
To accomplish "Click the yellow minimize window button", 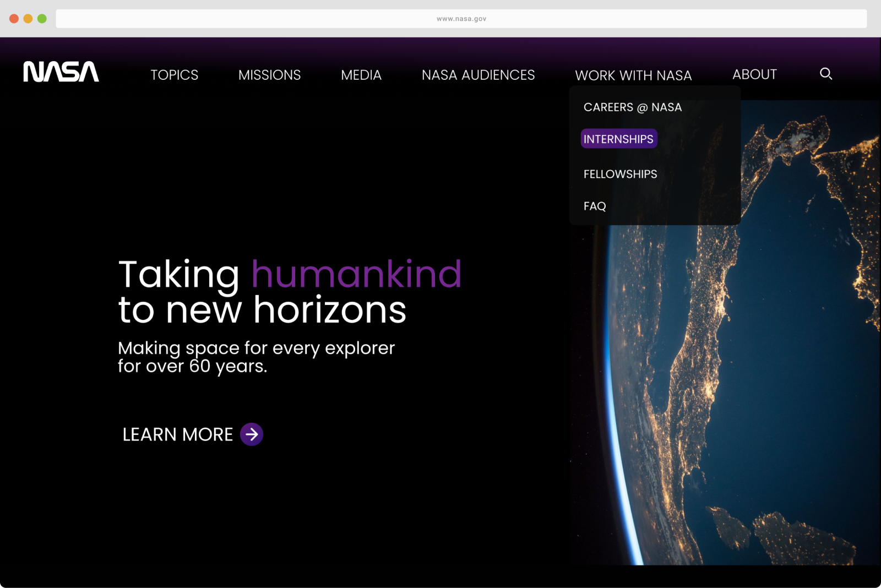I will (28, 19).
